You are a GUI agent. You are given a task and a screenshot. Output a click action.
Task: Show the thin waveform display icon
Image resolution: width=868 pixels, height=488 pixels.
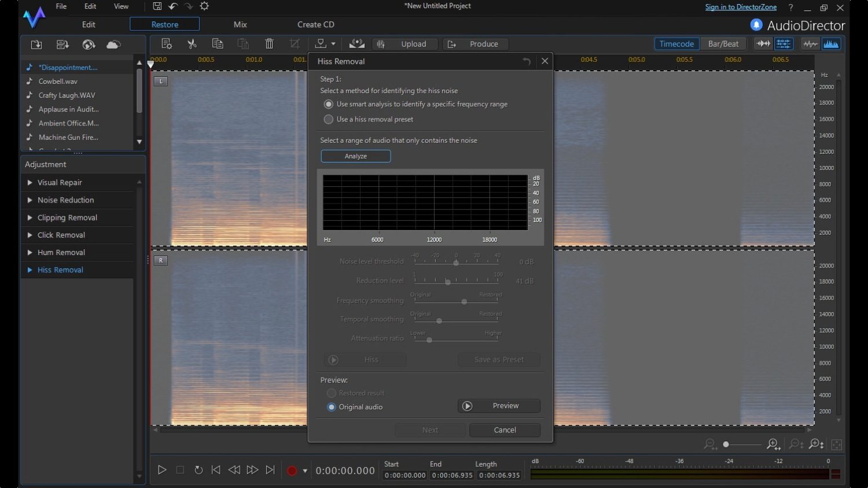(x=810, y=44)
